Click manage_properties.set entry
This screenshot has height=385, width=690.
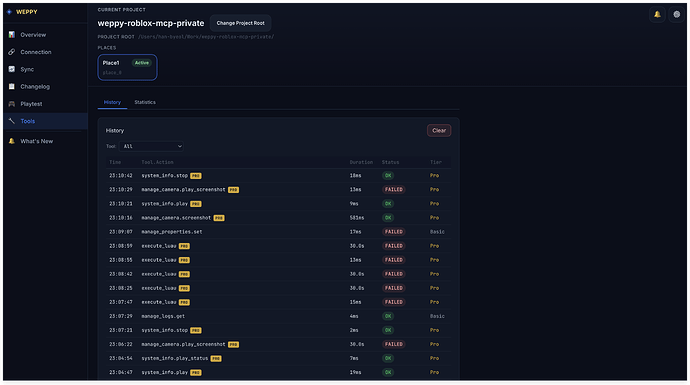[172, 232]
